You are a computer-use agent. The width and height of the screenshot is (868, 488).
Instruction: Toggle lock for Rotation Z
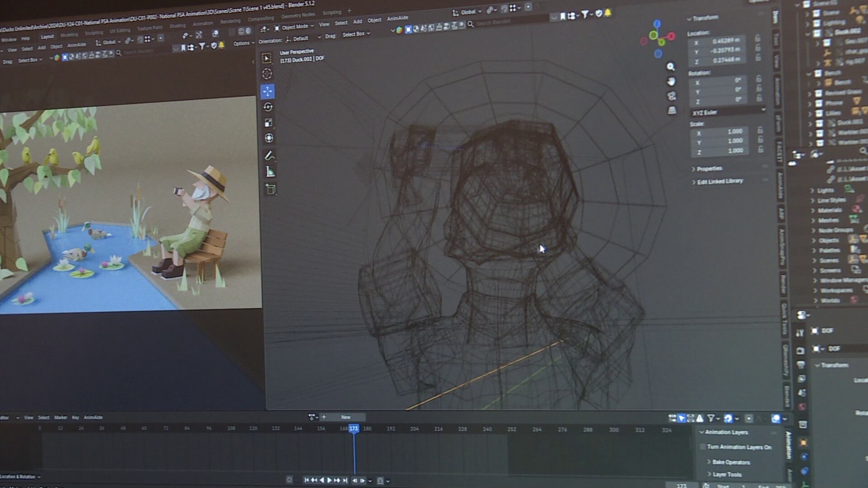point(759,98)
